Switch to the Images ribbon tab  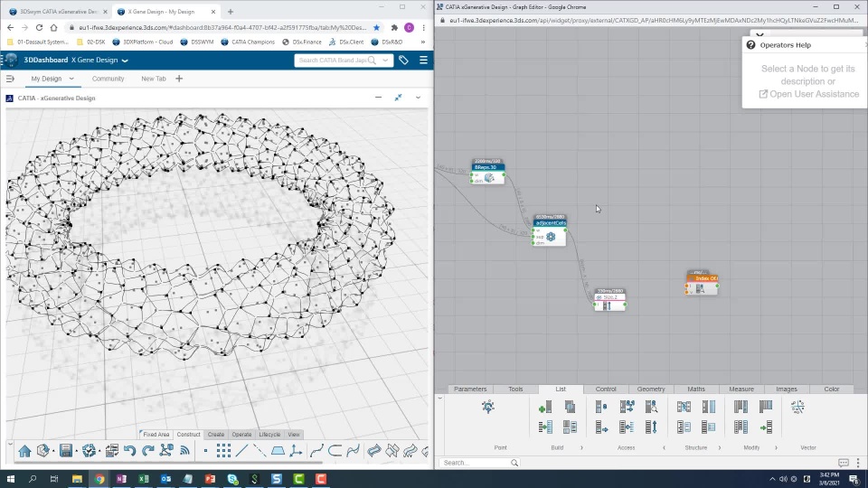click(x=787, y=389)
